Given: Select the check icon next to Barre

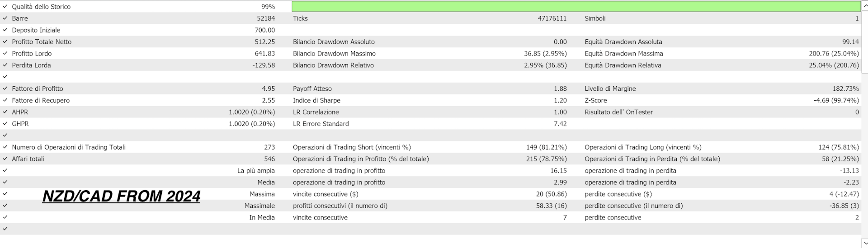Looking at the screenshot, I should pyautogui.click(x=5, y=19).
